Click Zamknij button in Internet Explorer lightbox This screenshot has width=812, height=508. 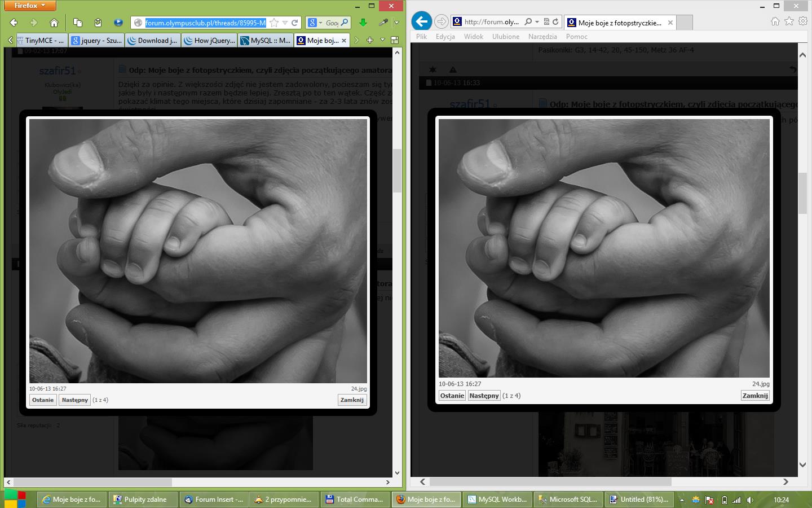coord(755,396)
